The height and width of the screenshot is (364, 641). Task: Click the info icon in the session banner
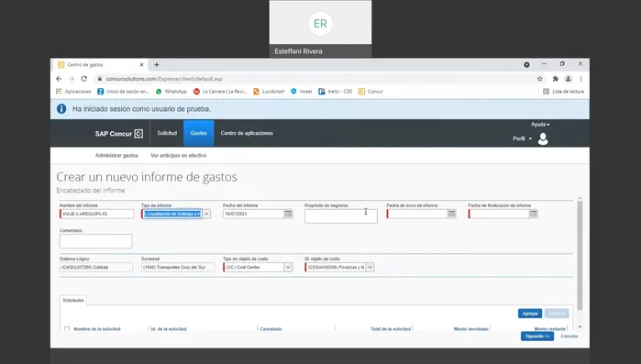[x=61, y=109]
